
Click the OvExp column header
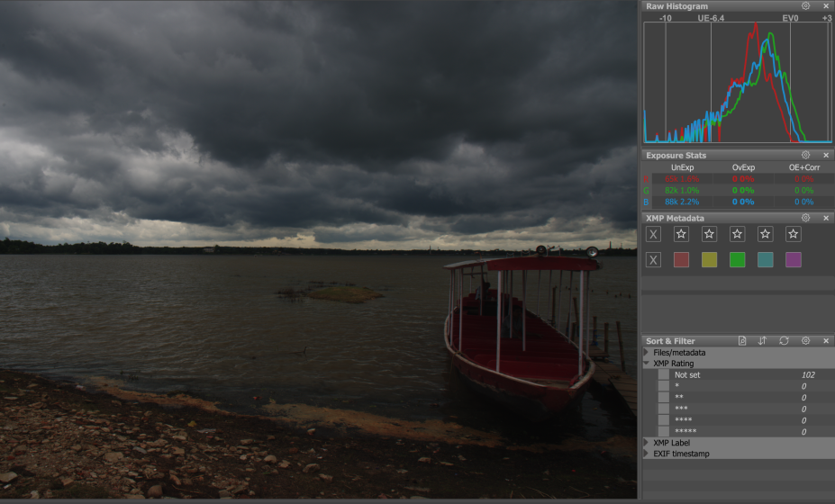point(743,167)
